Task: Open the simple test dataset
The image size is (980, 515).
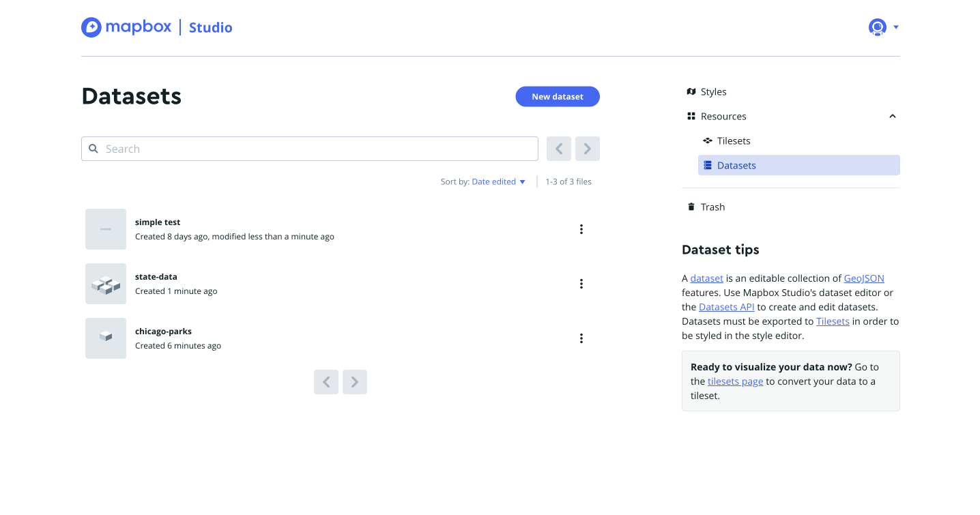Action: (x=158, y=222)
